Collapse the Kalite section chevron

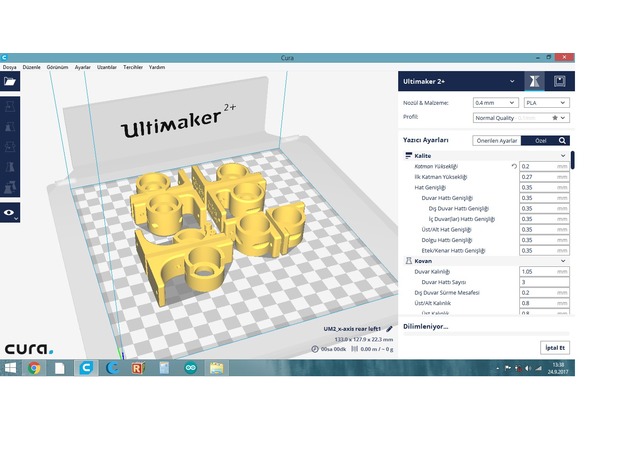click(x=563, y=155)
